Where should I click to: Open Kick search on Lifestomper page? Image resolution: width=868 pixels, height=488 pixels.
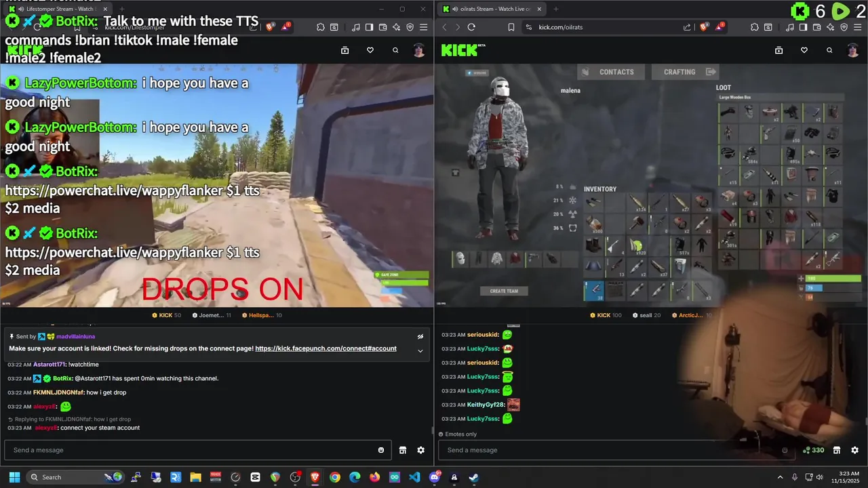coord(395,50)
